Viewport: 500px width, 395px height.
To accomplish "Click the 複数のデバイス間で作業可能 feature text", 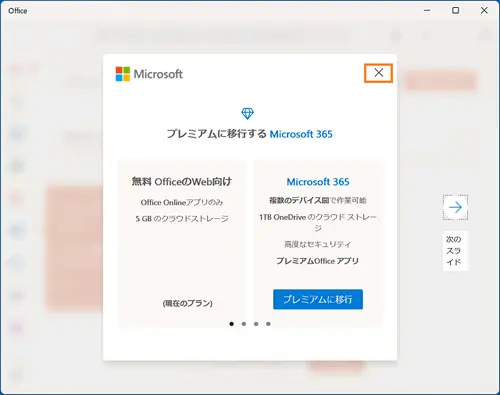I will tap(318, 200).
